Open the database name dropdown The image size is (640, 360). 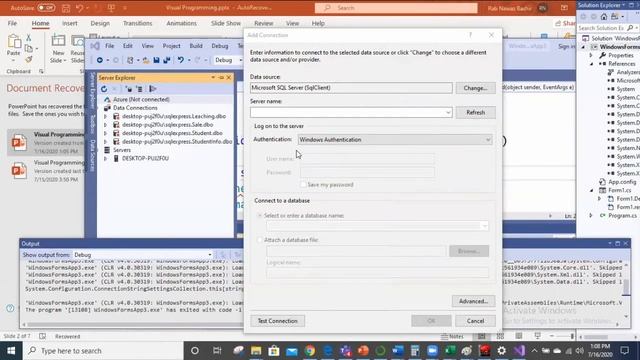(x=484, y=226)
